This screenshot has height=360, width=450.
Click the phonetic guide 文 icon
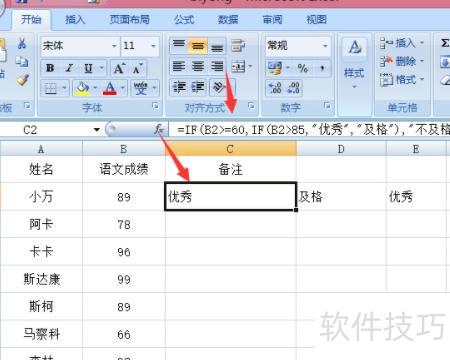[140, 88]
